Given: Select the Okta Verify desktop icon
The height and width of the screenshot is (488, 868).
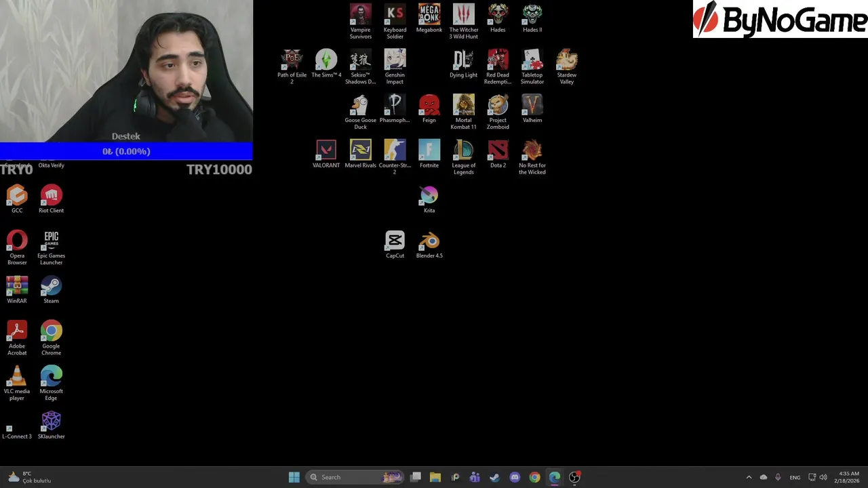Looking at the screenshot, I should [51, 165].
